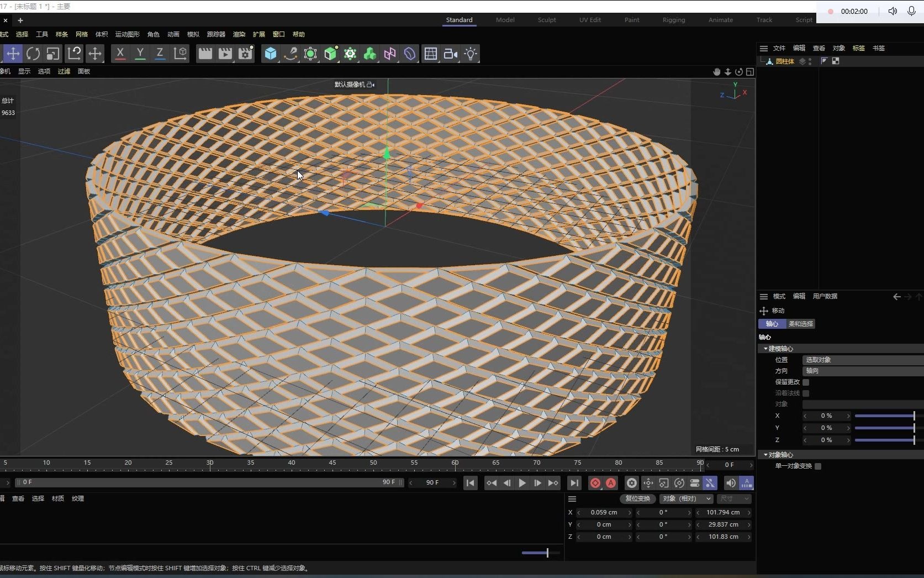Toggle X axis lock
The width and height of the screenshot is (924, 578).
pos(120,54)
